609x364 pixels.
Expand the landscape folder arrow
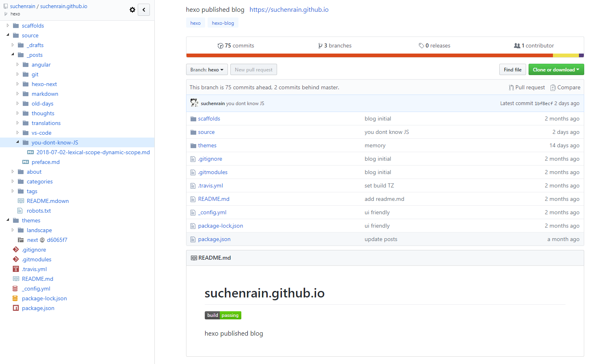click(13, 230)
